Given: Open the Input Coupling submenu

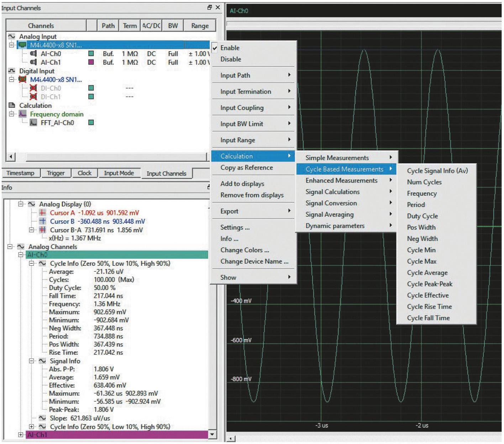Looking at the screenshot, I should (253, 107).
